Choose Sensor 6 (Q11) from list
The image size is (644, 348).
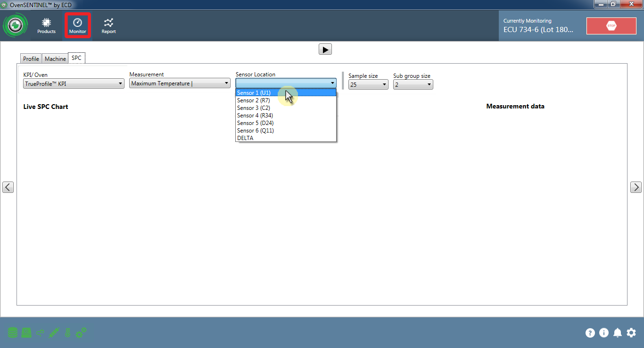(x=286, y=131)
